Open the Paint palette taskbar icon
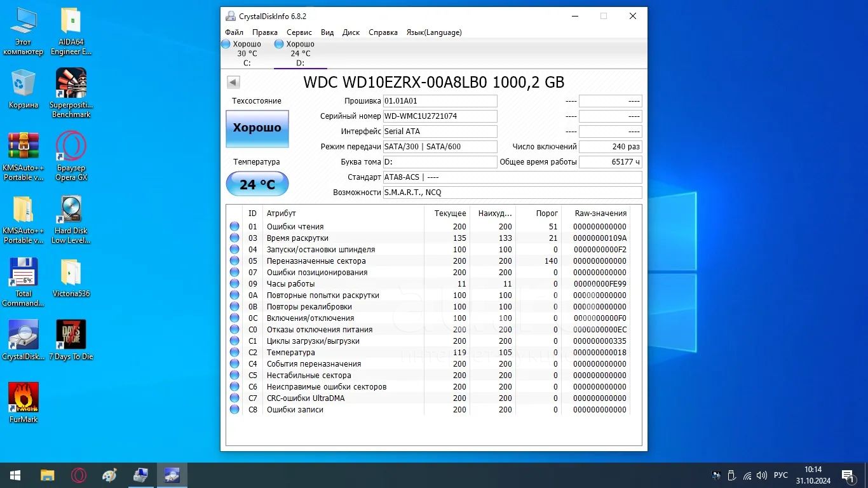Screen dimensions: 868x488 [109, 475]
